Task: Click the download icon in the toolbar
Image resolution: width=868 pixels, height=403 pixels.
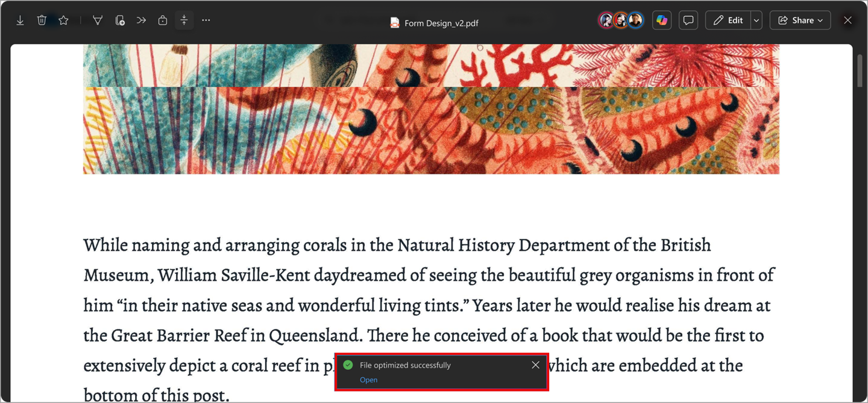Action: [x=20, y=20]
